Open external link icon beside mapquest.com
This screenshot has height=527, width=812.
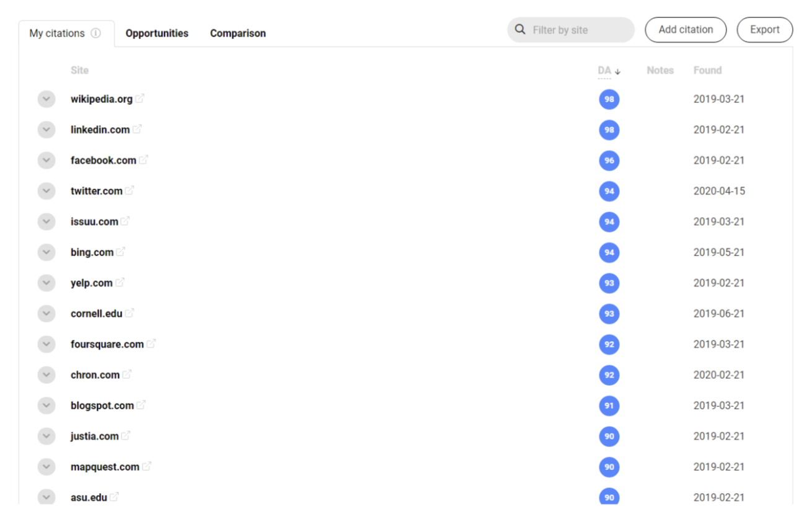(x=147, y=466)
